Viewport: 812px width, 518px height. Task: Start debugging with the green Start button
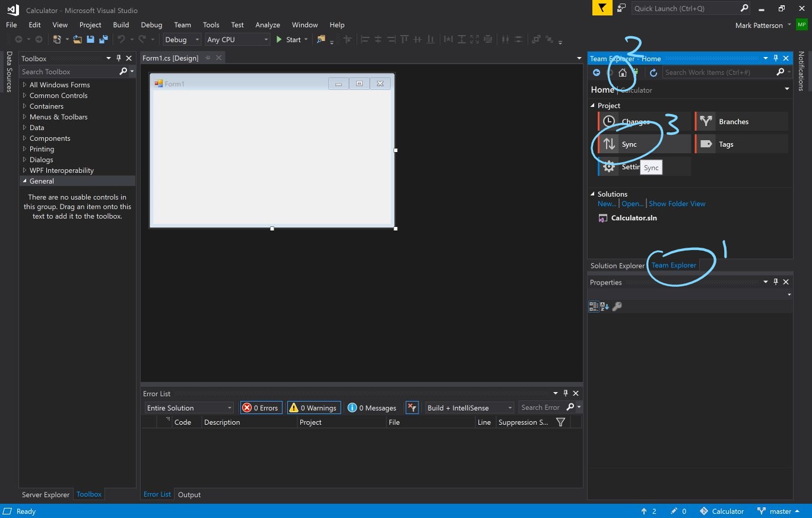(288, 39)
